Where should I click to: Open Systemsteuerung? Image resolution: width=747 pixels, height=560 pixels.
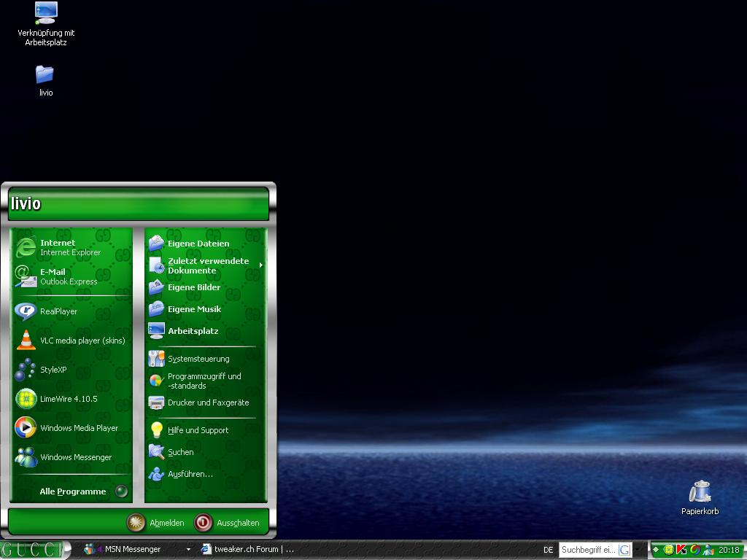tap(198, 359)
